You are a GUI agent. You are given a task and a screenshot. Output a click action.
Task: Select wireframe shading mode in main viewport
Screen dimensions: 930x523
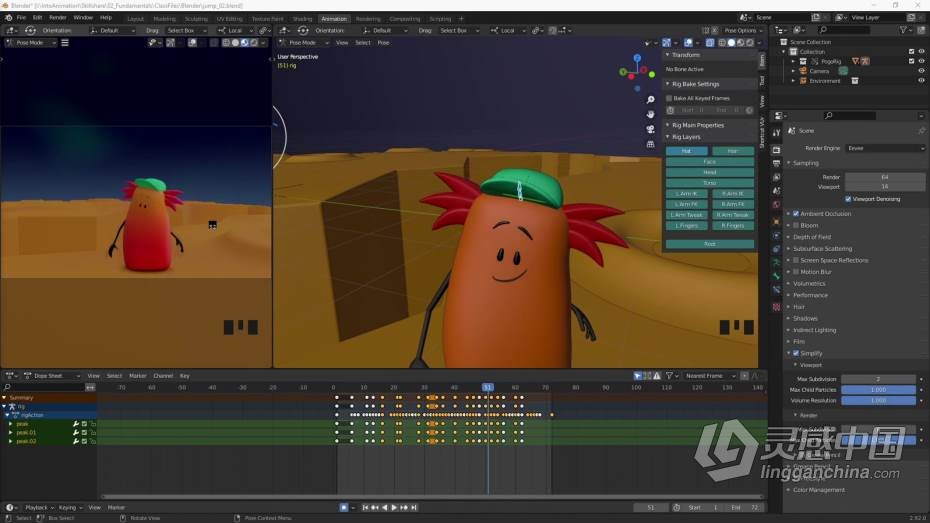click(722, 43)
